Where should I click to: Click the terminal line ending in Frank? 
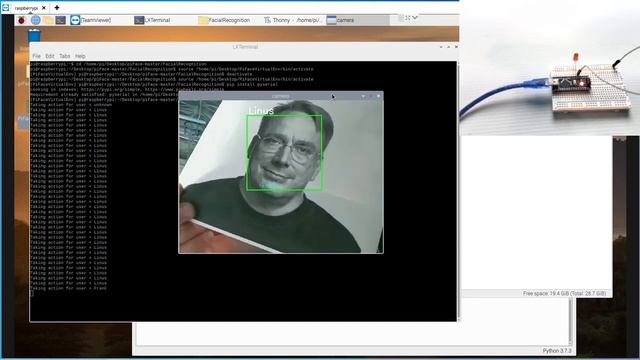[x=68, y=288]
